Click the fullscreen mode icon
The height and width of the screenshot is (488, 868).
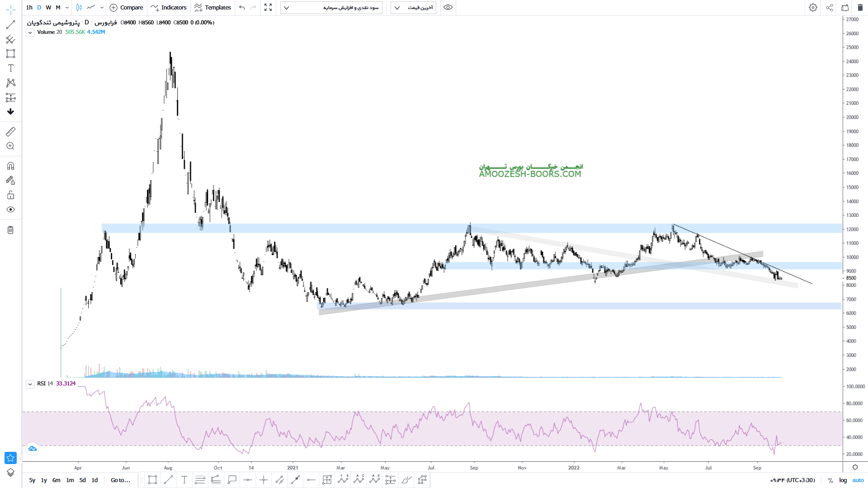point(268,8)
